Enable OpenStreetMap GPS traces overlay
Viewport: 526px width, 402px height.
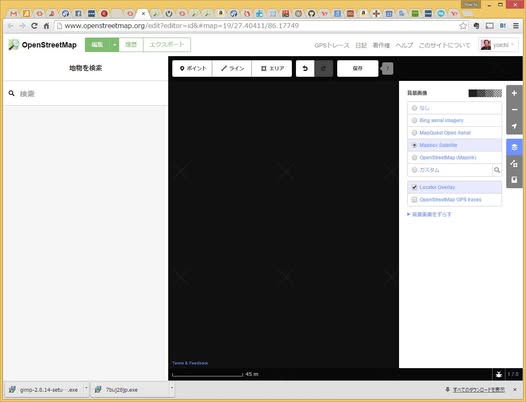point(455,200)
